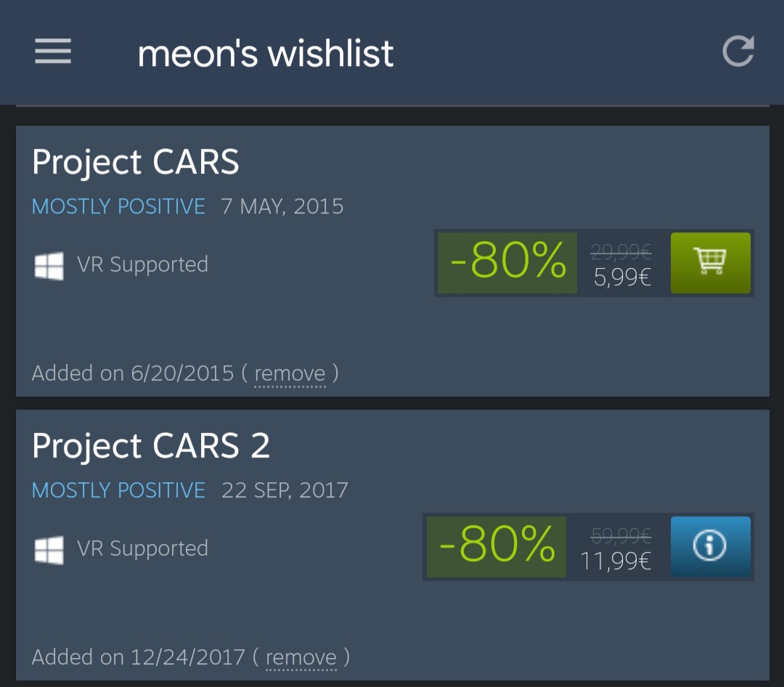The image size is (784, 687).
Task: Click the 7 May, 2015 release date
Action: (282, 206)
